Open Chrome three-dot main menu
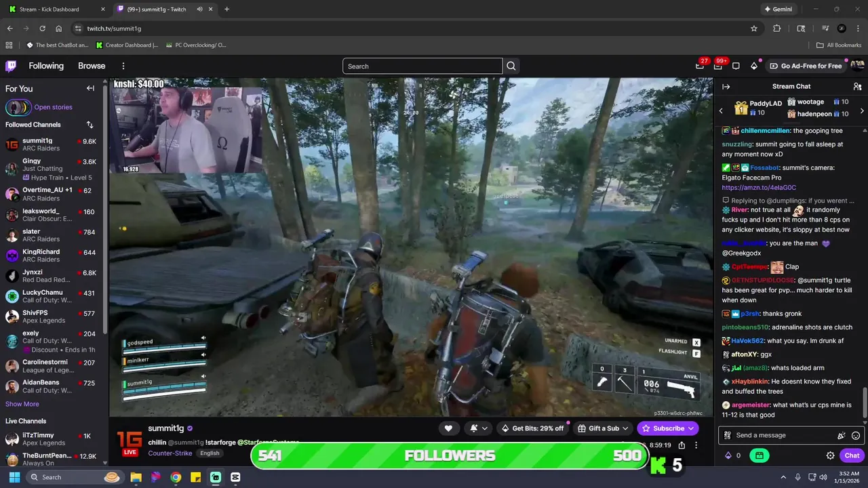 click(x=857, y=28)
